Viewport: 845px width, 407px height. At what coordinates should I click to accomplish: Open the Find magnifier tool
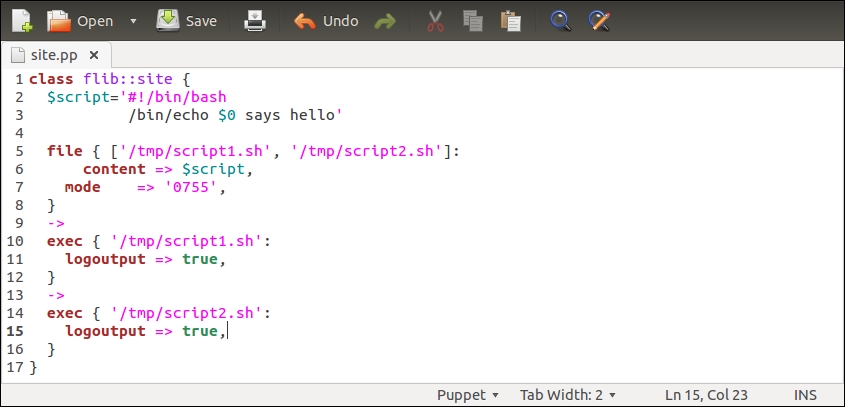pos(560,21)
